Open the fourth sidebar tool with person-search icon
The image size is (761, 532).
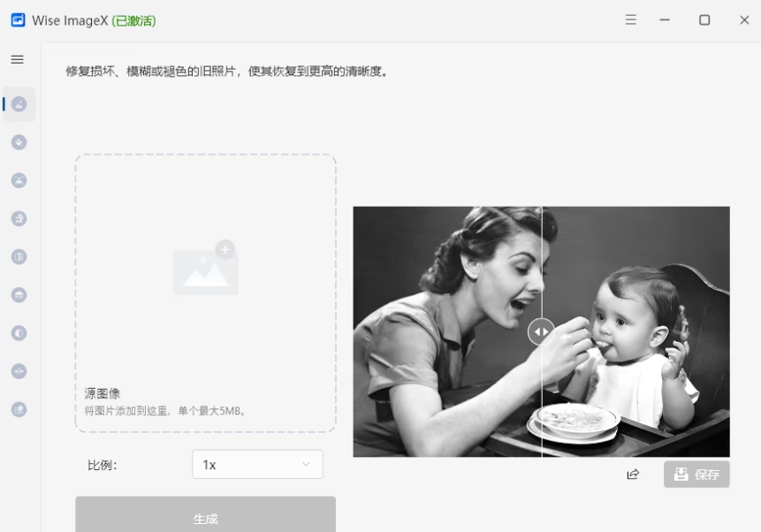coord(19,218)
